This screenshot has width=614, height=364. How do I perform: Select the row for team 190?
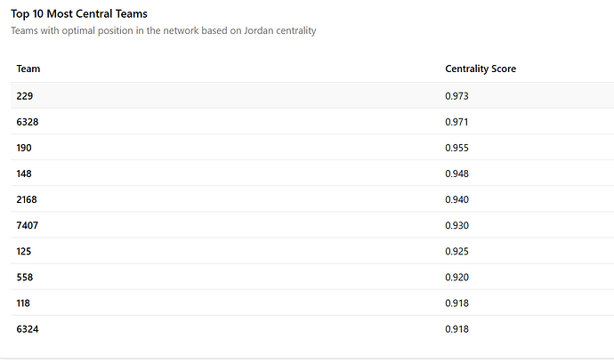coord(312,148)
